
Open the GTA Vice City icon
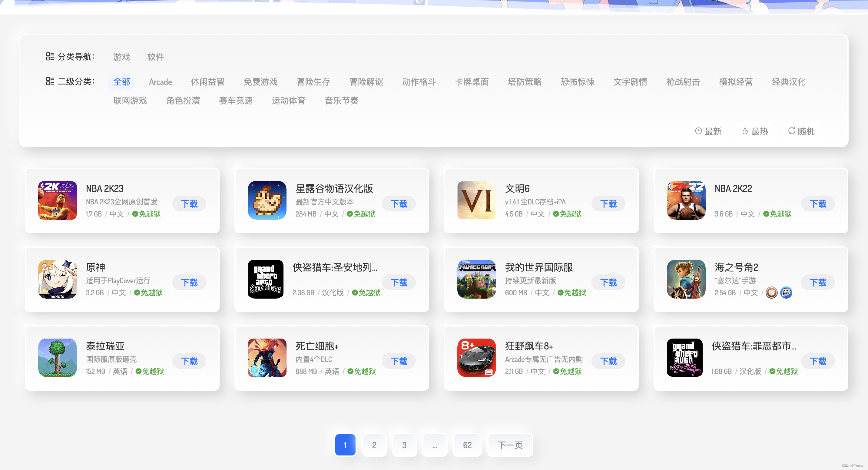(x=685, y=358)
